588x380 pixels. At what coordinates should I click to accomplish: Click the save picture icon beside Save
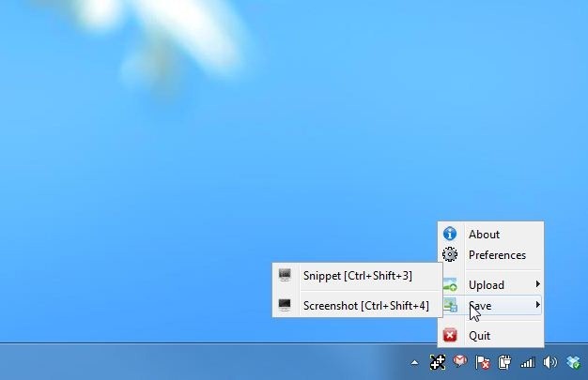(450, 305)
